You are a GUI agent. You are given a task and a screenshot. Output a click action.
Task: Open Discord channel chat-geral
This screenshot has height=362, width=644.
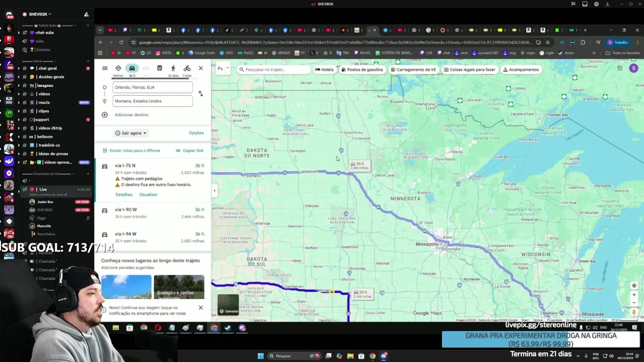(55, 68)
